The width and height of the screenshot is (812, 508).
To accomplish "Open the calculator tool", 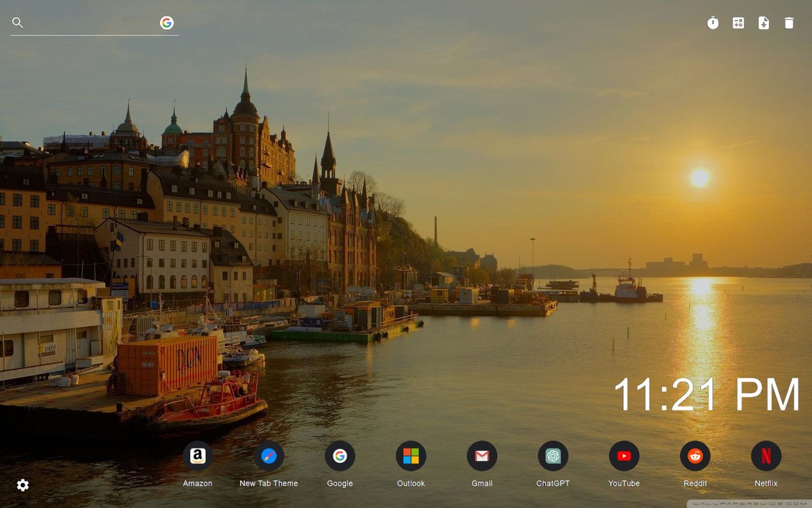I will 738,23.
